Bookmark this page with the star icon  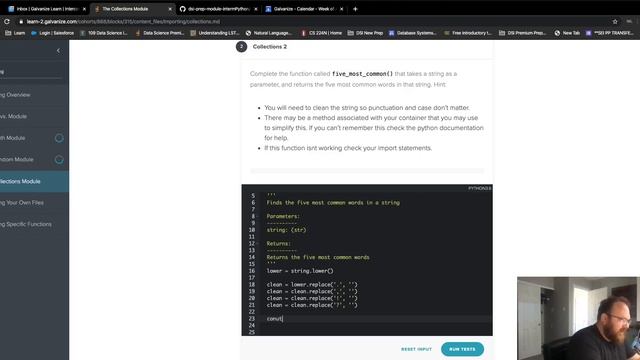pos(615,21)
